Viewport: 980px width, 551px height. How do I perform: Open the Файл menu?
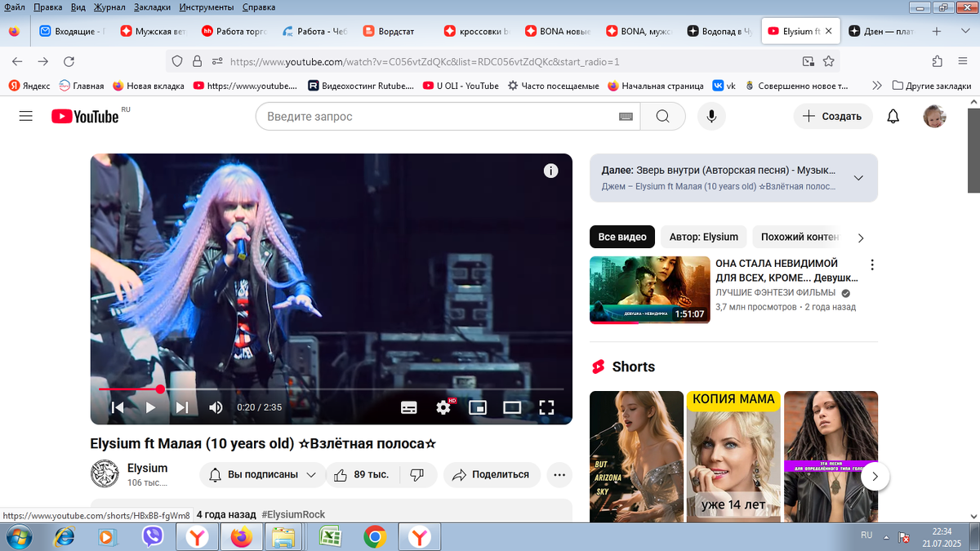click(14, 7)
